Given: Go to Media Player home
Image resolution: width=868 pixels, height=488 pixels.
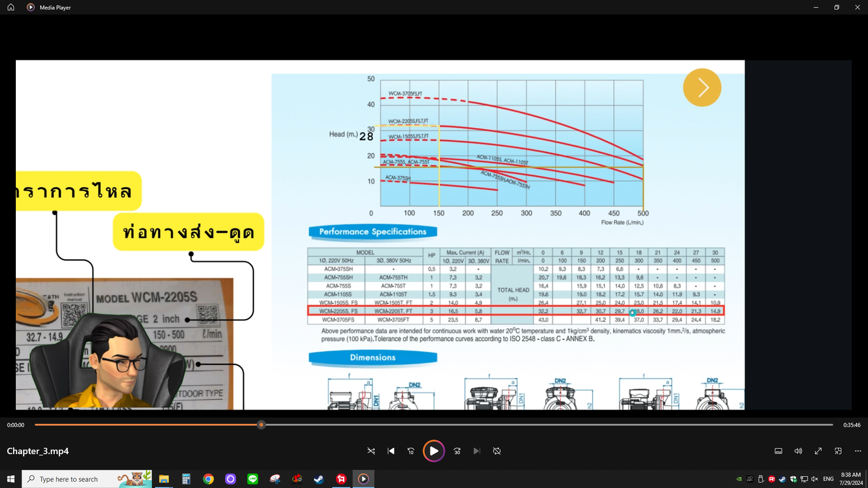Looking at the screenshot, I should 11,7.
